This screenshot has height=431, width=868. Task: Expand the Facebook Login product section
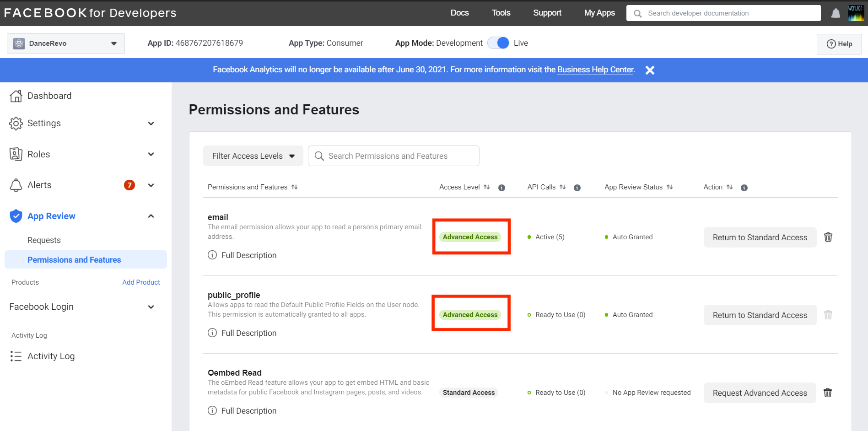[x=151, y=307]
